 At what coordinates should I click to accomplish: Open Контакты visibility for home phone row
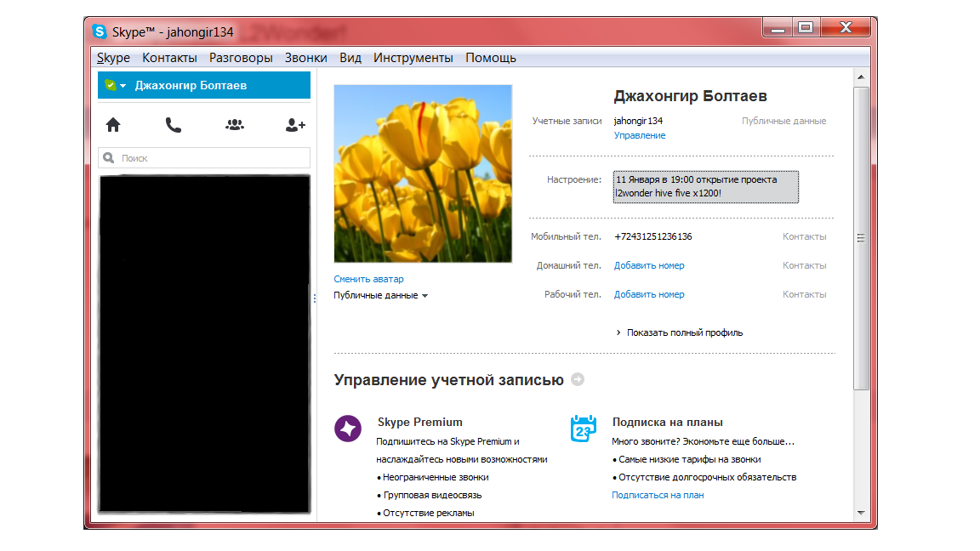pos(805,265)
